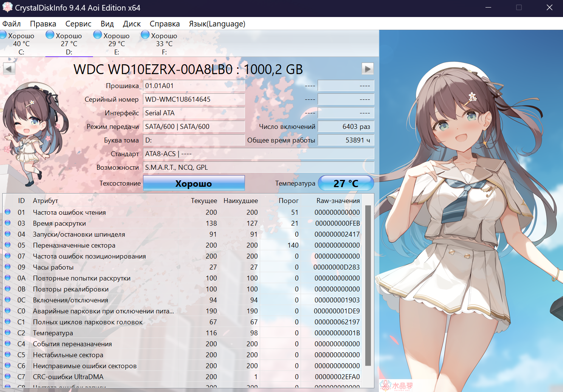Viewport: 563px width, 392px height.
Task: Open the Вид menu
Action: pyautogui.click(x=107, y=24)
